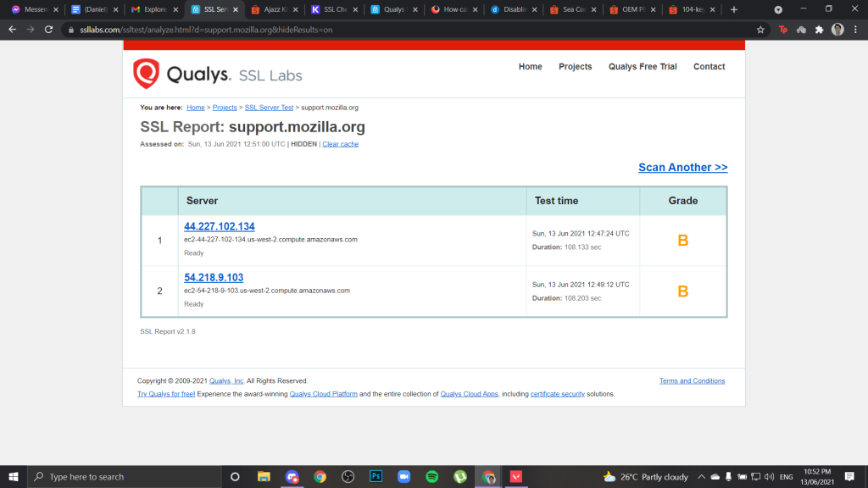Image resolution: width=868 pixels, height=488 pixels.
Task: Switch to the 104-key tab
Action: pos(693,9)
